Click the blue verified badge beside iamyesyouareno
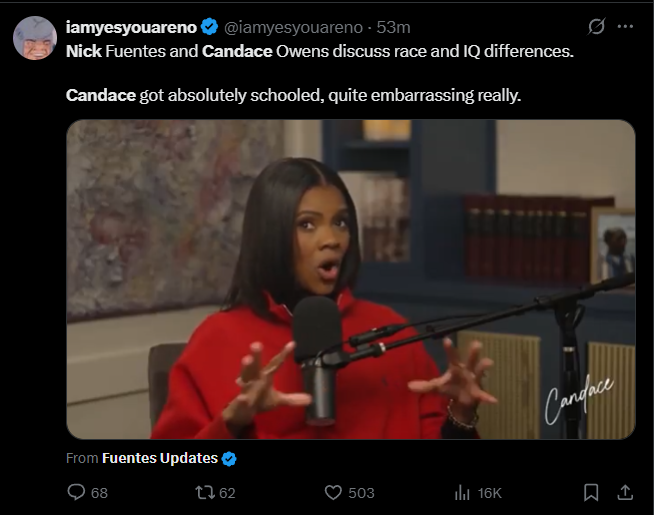This screenshot has height=515, width=654. [x=209, y=27]
